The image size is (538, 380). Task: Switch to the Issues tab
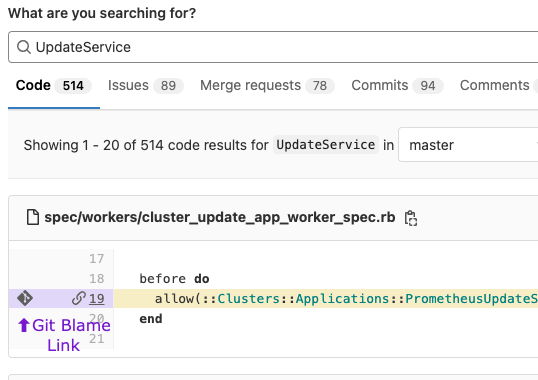pos(145,85)
